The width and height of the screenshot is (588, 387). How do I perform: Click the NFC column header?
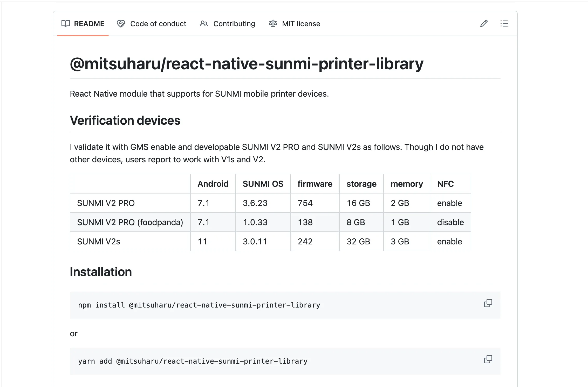coord(445,184)
